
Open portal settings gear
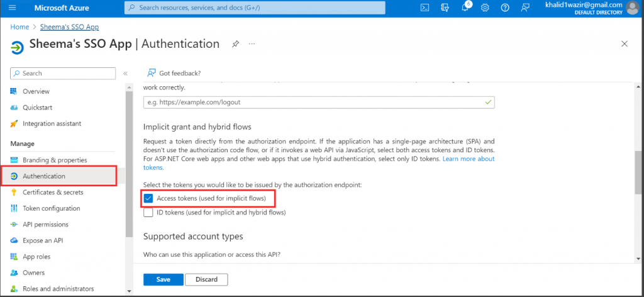(x=485, y=8)
